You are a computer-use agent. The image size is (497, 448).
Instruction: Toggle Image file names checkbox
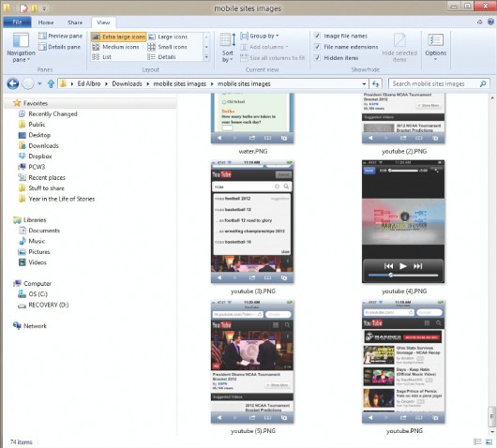(x=317, y=36)
